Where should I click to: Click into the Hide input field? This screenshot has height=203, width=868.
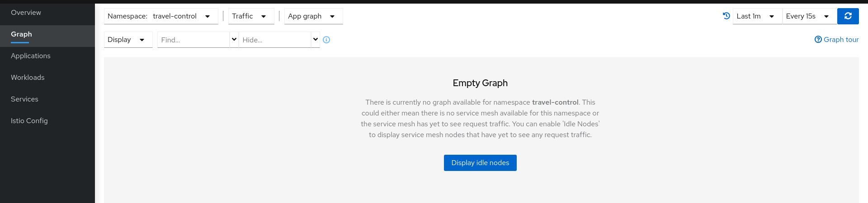click(275, 40)
